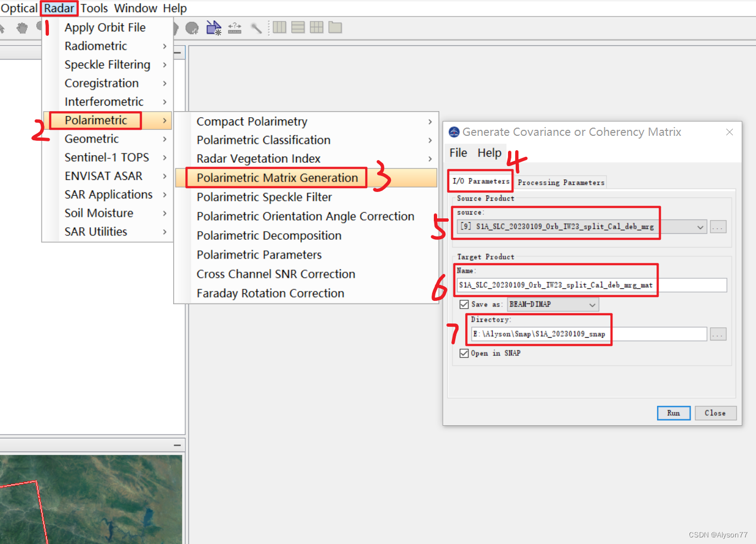Click the SNAP logo in dialog title
The image size is (756, 544).
pos(454,132)
